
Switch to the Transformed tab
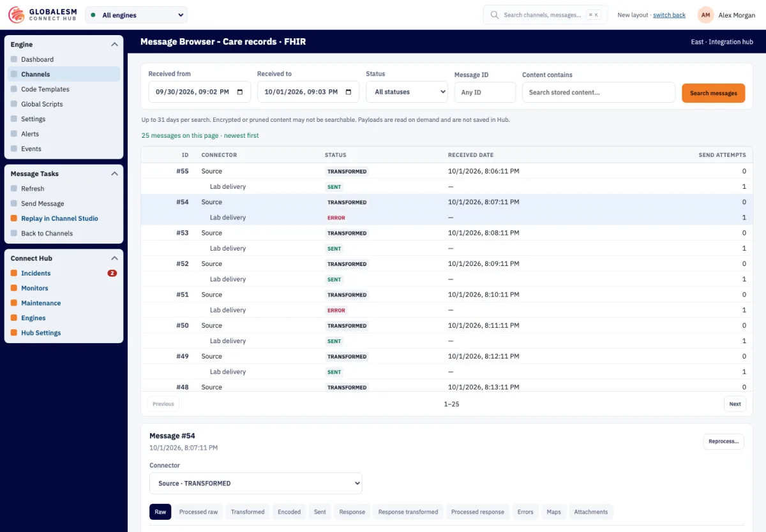point(248,512)
